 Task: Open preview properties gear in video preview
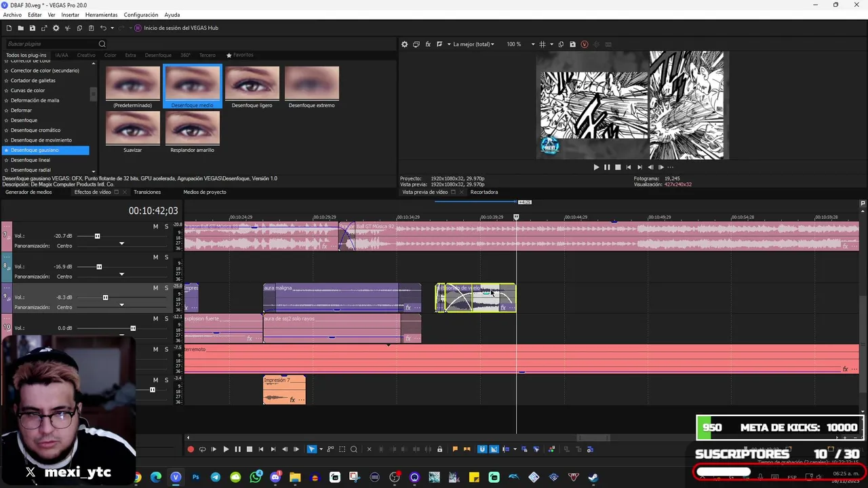click(x=405, y=44)
